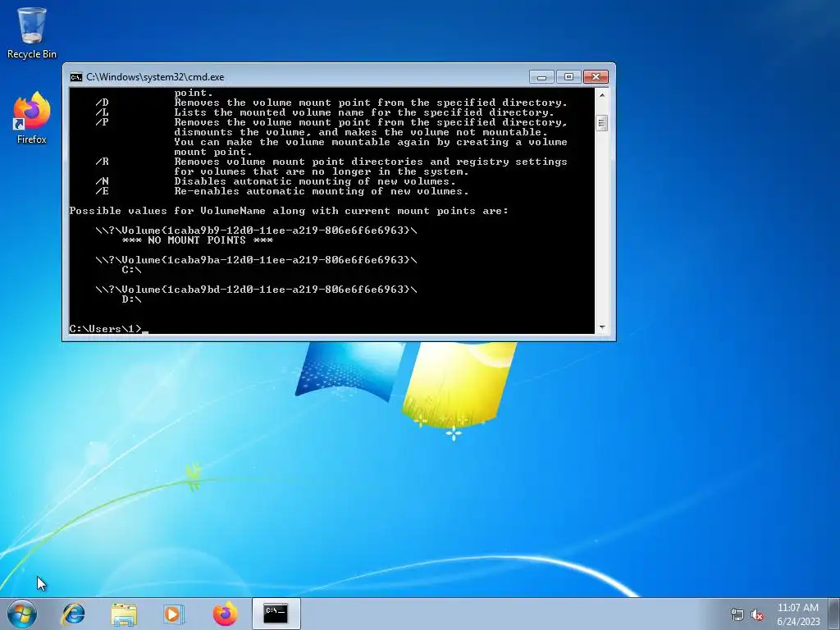This screenshot has height=630, width=840.
Task: Click the C:\Users\1> command prompt line
Action: [x=109, y=329]
